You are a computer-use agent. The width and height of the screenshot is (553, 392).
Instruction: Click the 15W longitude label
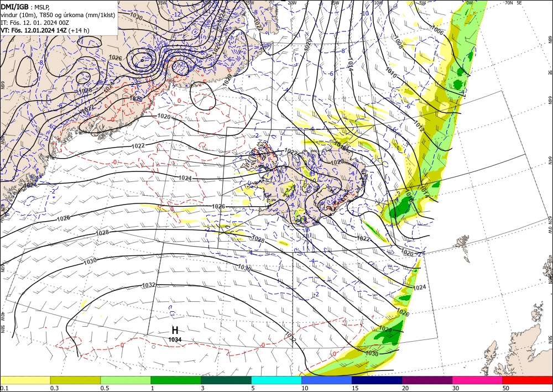[x=335, y=3]
